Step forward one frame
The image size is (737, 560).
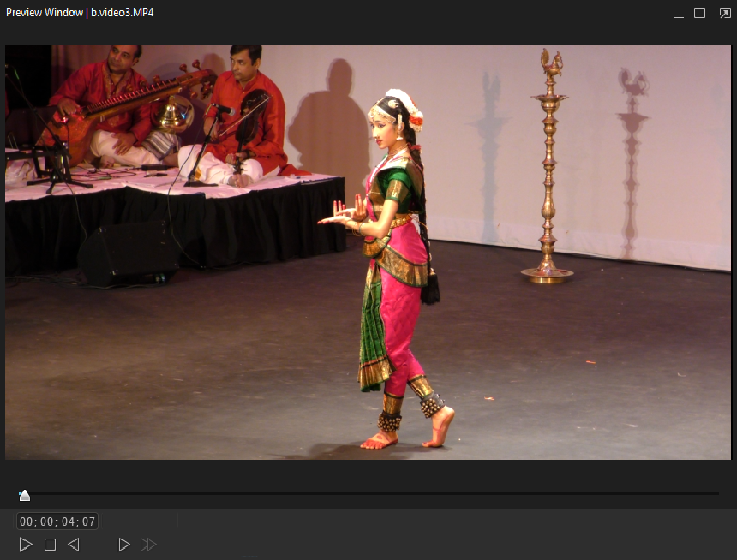[x=123, y=545]
